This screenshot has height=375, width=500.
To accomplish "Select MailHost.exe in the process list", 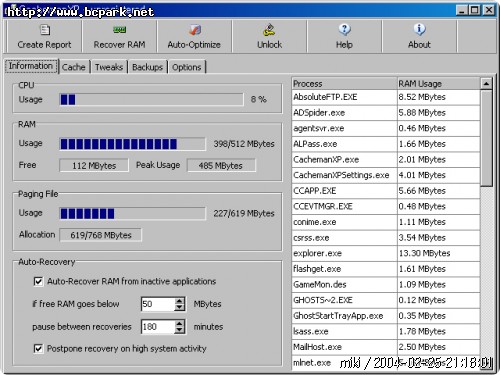I will 386,347.
